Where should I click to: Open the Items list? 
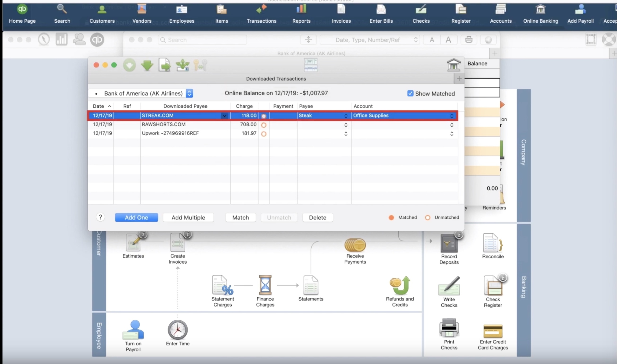point(221,13)
